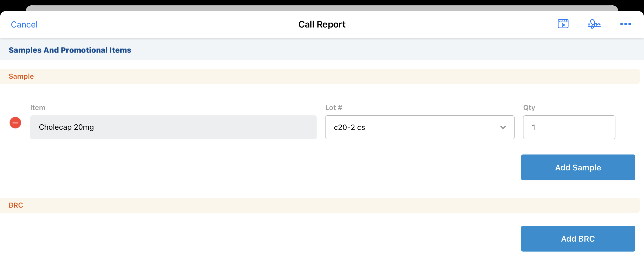Viewport: 644px width, 268px height.
Task: Click the Qty column label
Action: coord(529,108)
